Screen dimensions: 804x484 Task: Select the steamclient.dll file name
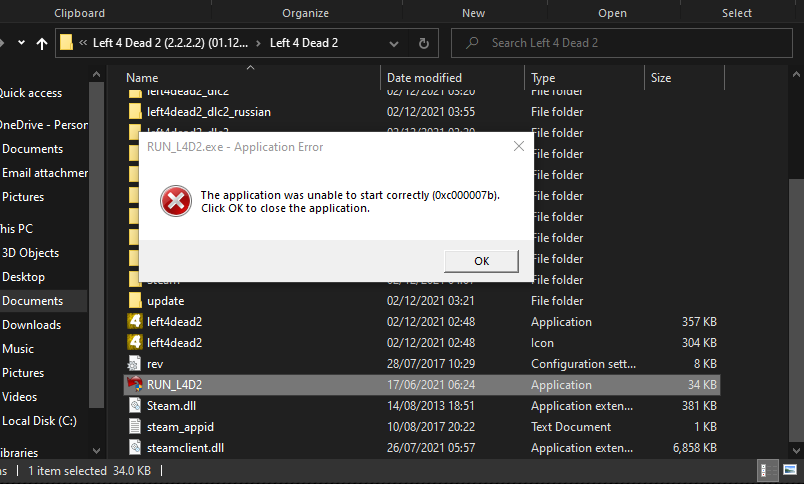185,448
